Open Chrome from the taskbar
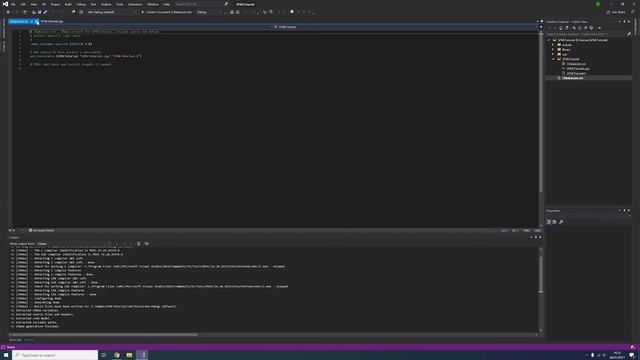Viewport: 640px width, 360px height. [117, 355]
